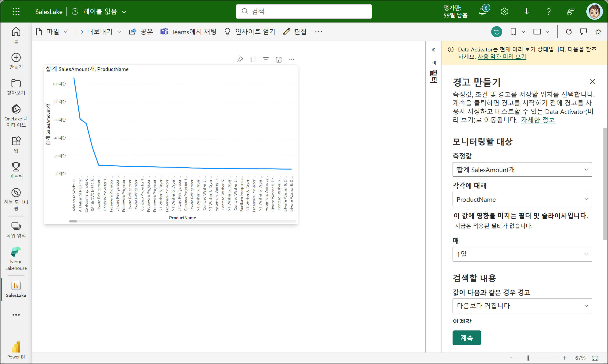The image size is (608, 364).
Task: Open the ProductName dropdown
Action: point(522,199)
